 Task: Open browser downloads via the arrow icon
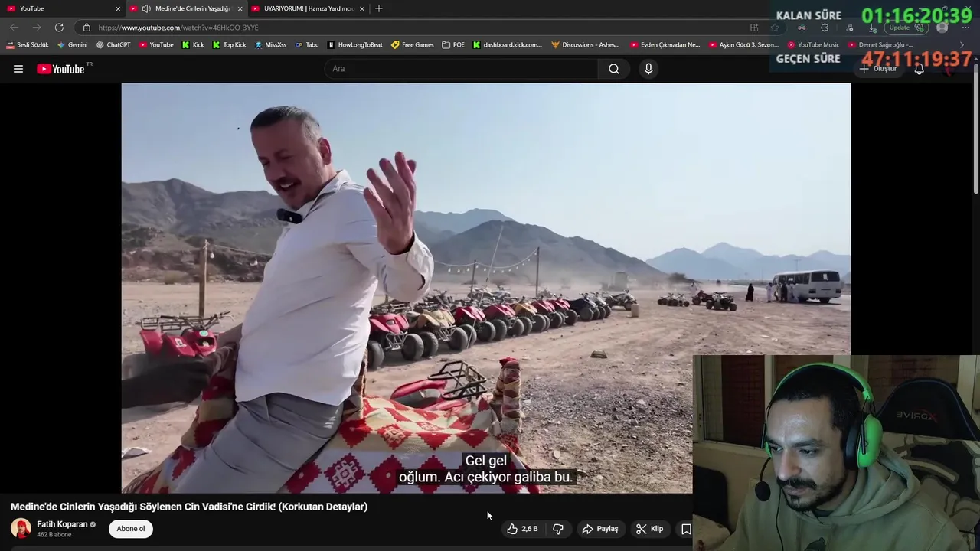pos(872,28)
